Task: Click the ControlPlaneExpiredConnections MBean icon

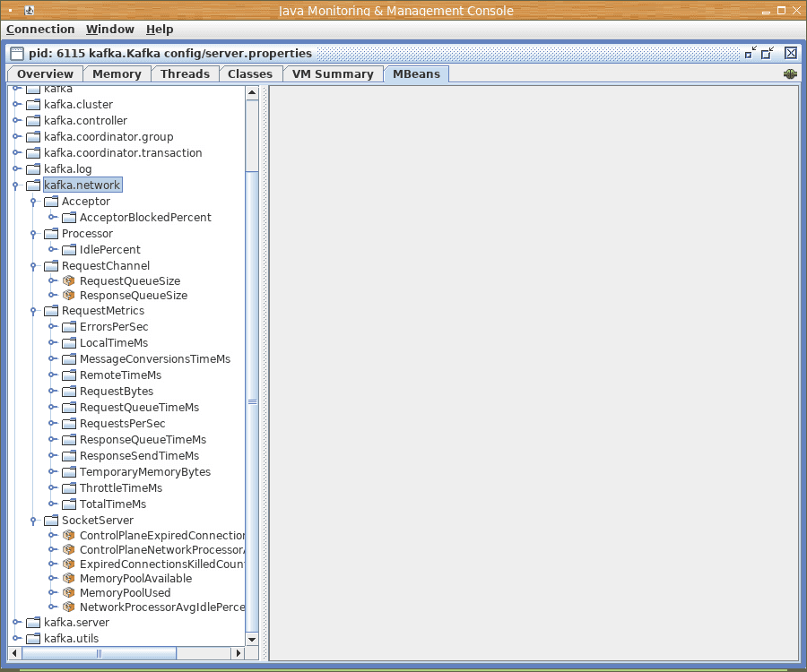Action: [x=68, y=535]
